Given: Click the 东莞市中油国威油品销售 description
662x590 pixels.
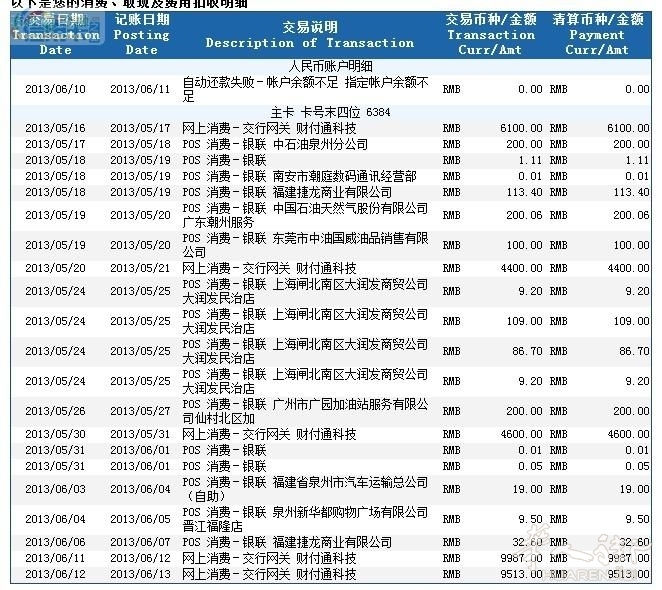Looking at the screenshot, I should tap(305, 245).
